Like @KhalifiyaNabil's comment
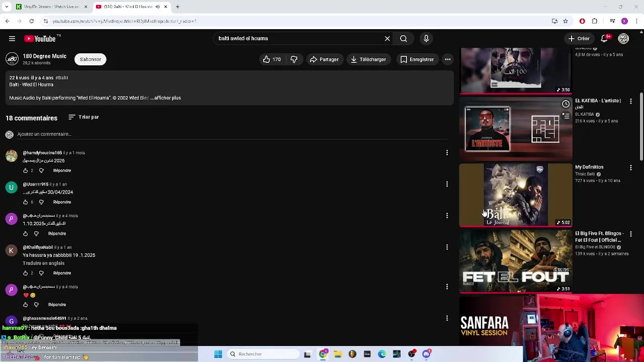The width and height of the screenshot is (644, 362). 25,273
